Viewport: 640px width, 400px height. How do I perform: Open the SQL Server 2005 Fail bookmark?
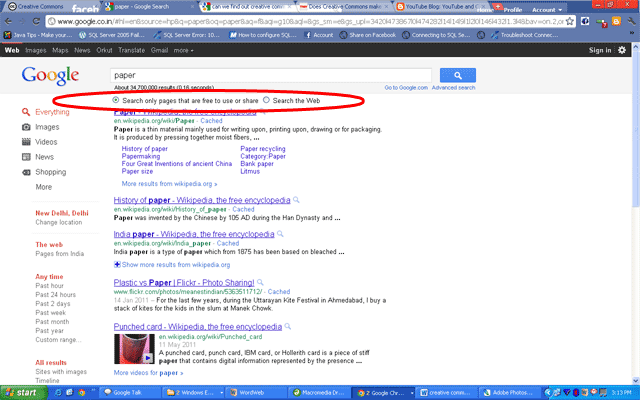112,35
